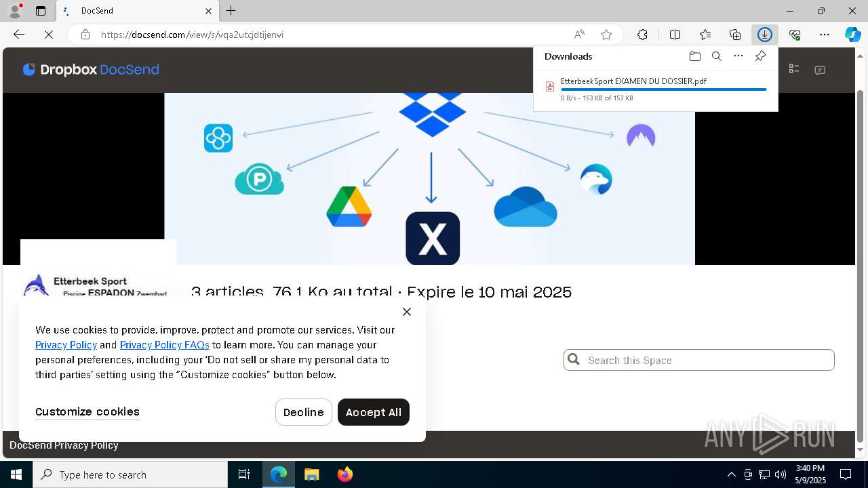The height and width of the screenshot is (488, 868).
Task: Toggle Split screen view
Action: (x=675, y=35)
